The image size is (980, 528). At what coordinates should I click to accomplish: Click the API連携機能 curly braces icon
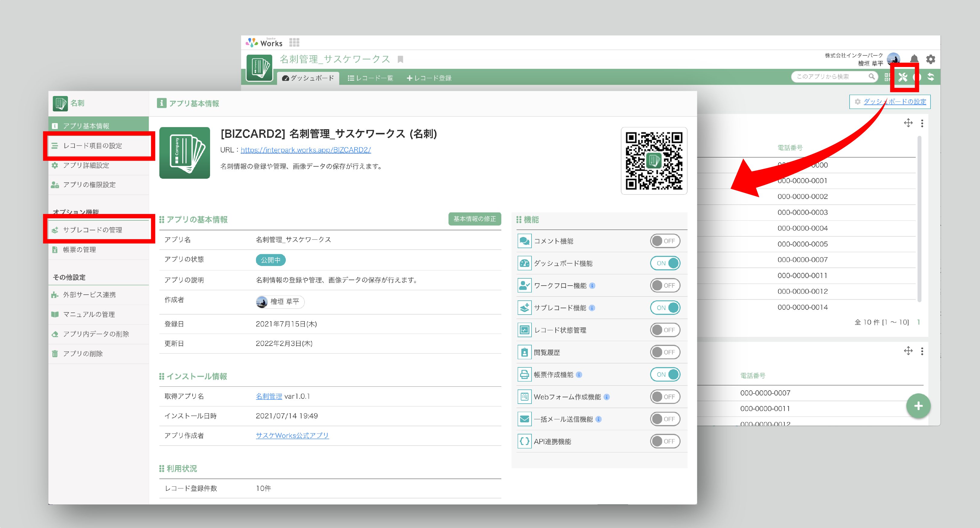point(524,441)
